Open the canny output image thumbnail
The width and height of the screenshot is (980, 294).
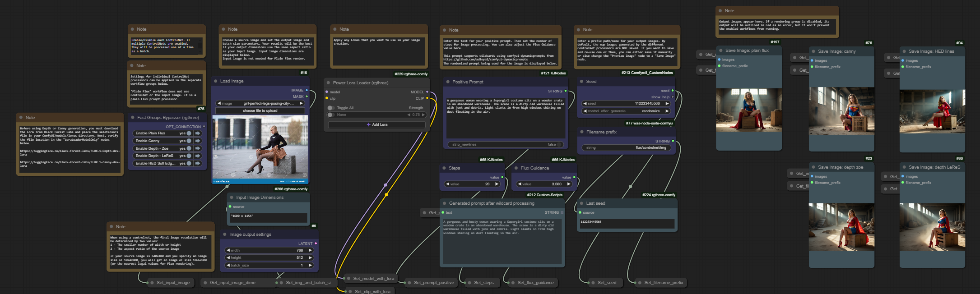tap(842, 110)
